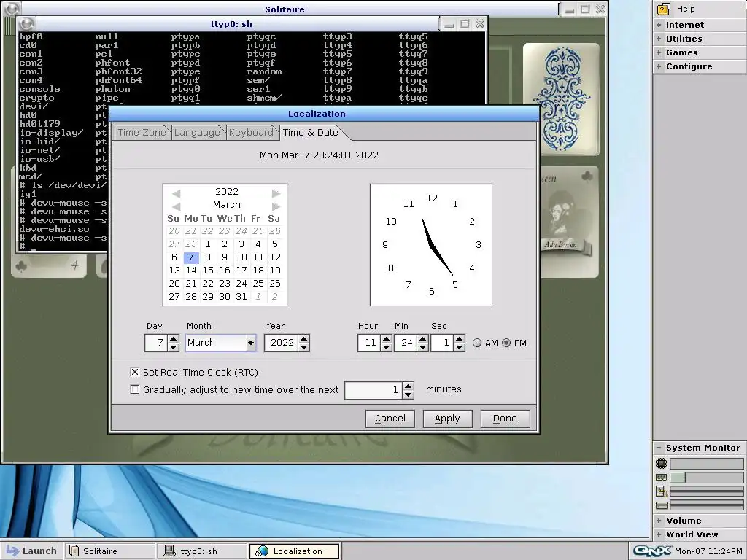Expand the Configure group in the shelf
Image resolution: width=747 pixels, height=560 pixels.
tap(700, 66)
